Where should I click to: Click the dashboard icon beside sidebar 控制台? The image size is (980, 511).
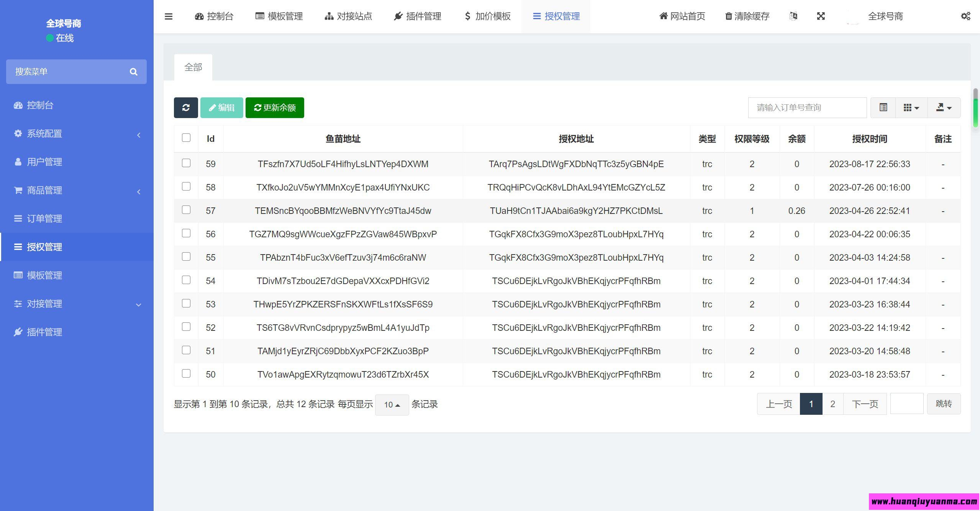18,105
